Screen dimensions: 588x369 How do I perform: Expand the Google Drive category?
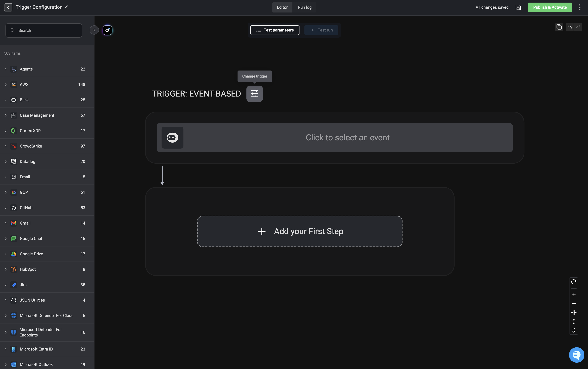tap(6, 254)
